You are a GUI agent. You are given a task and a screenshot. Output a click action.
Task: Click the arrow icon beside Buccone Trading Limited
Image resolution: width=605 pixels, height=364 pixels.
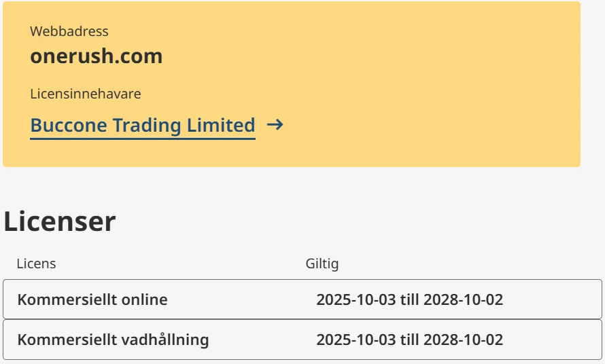click(275, 125)
